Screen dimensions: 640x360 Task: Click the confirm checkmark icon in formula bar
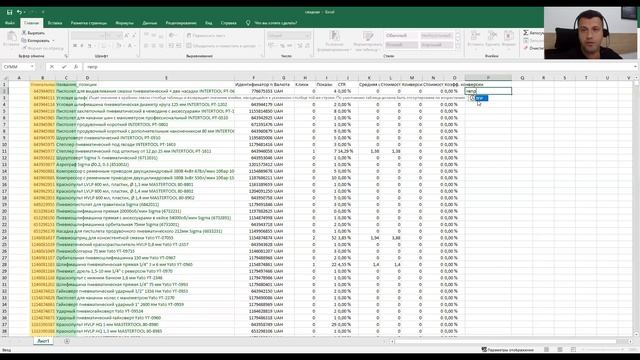(x=64, y=67)
